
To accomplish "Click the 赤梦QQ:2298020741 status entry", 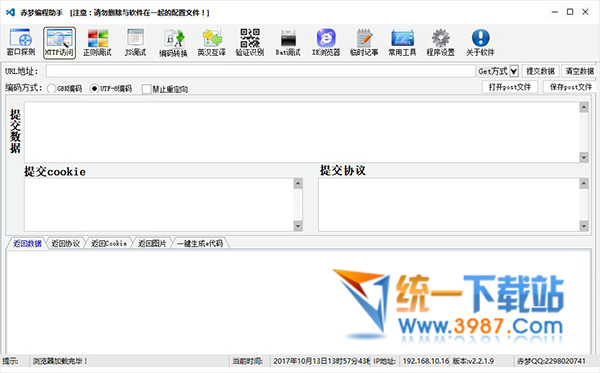I will point(551,361).
